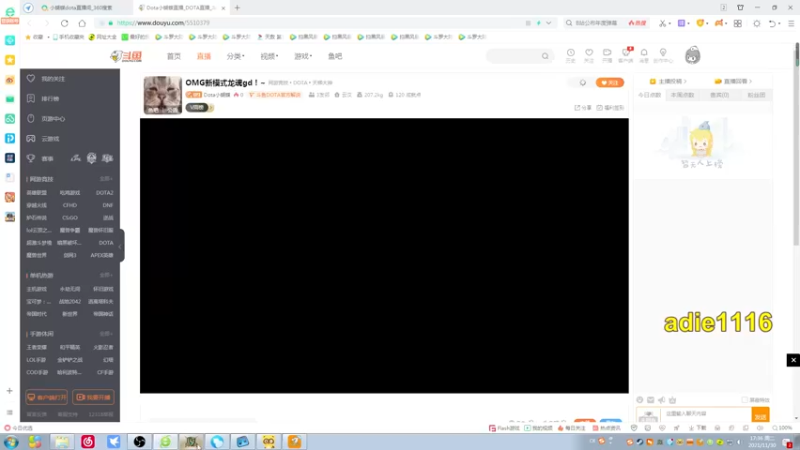Open the followed channels heart icon in header
Image resolution: width=800 pixels, height=450 pixels.
tap(589, 53)
